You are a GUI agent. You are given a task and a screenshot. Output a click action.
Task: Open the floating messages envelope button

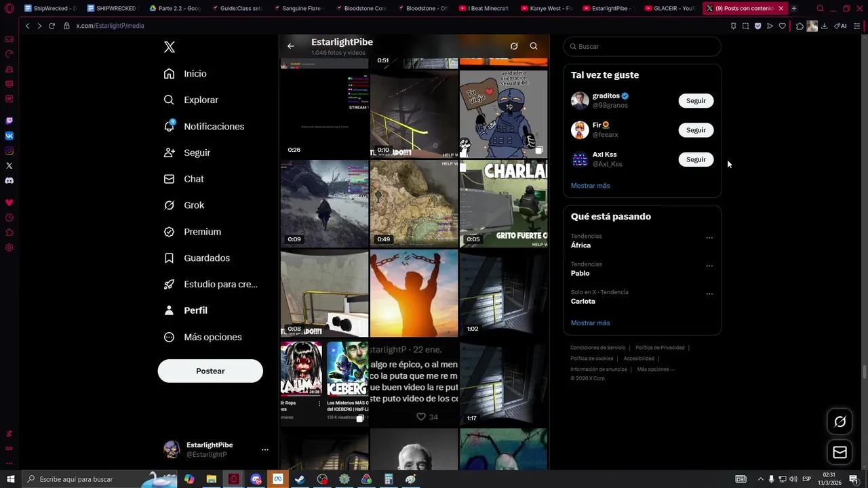coord(840,452)
